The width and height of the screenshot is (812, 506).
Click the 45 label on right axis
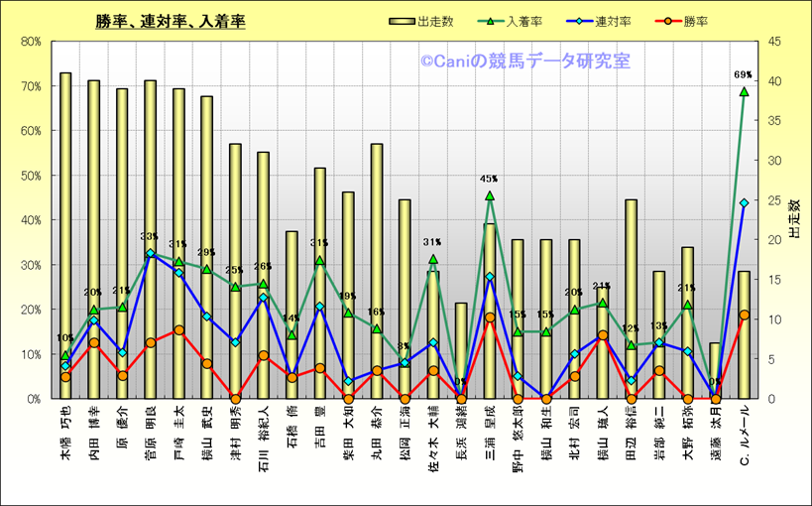(x=771, y=42)
